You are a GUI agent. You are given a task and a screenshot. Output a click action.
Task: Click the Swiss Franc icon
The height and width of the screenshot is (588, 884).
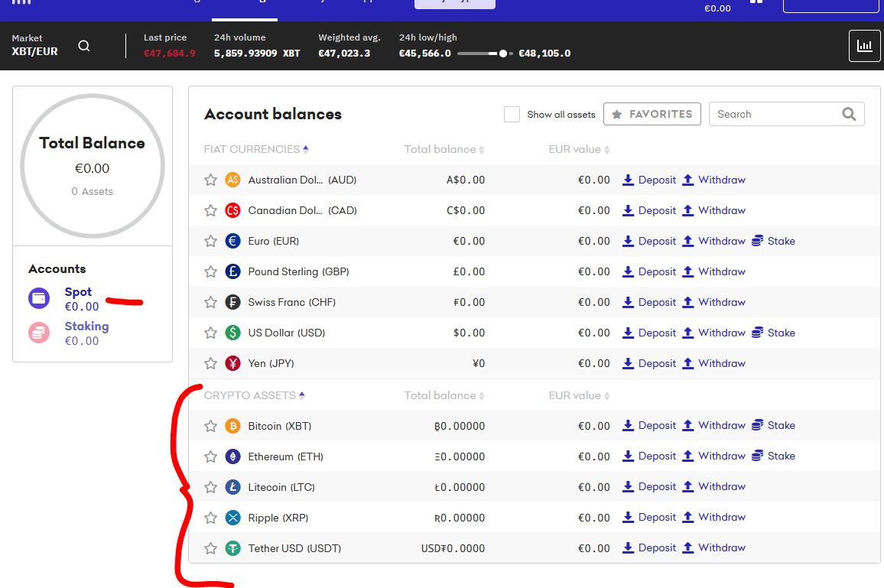(x=232, y=302)
